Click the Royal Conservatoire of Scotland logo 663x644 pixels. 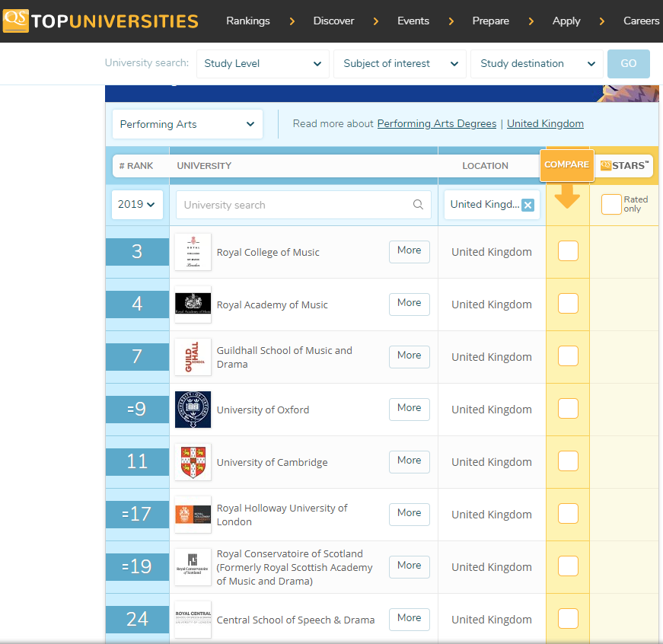point(193,566)
